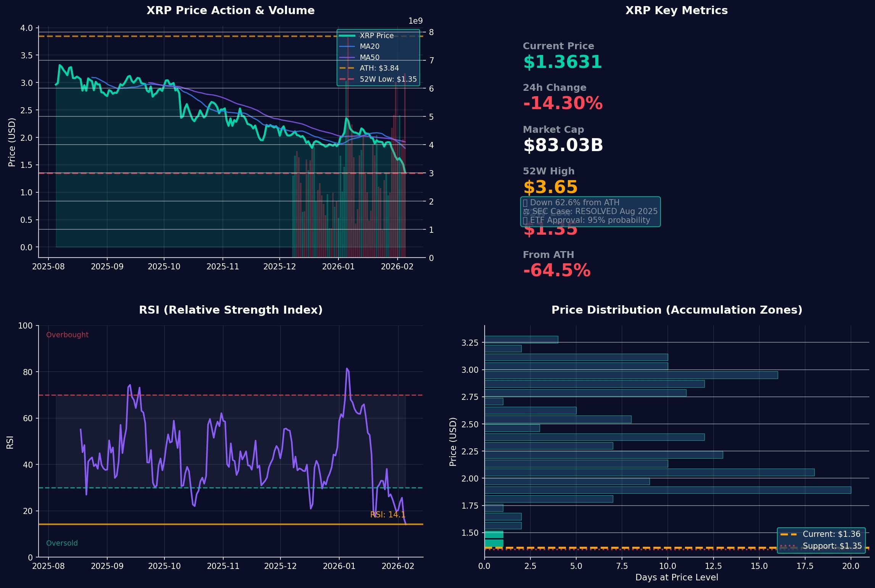Click the current price value $1.3631
875x588 pixels.
coord(562,62)
